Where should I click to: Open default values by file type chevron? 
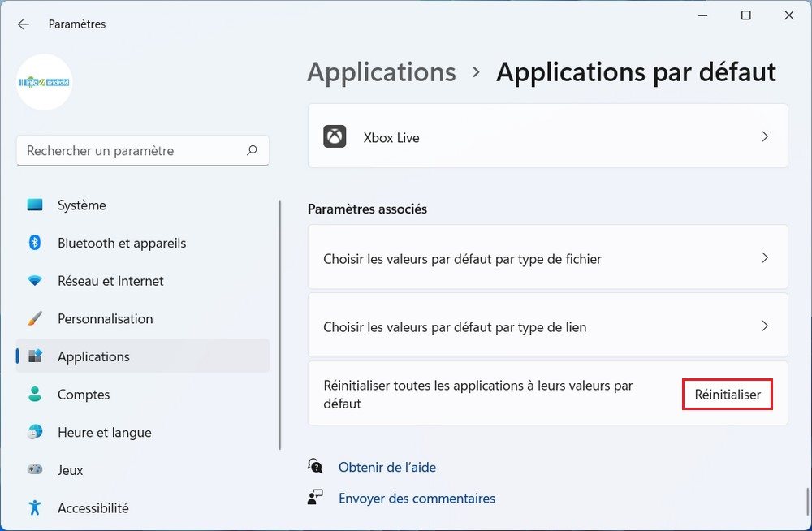[x=765, y=258]
